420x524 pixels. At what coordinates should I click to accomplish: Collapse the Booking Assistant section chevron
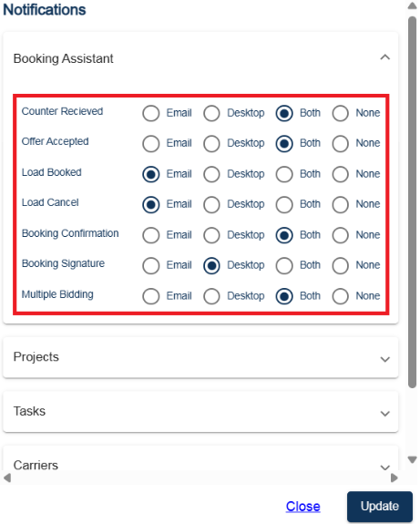(x=384, y=57)
